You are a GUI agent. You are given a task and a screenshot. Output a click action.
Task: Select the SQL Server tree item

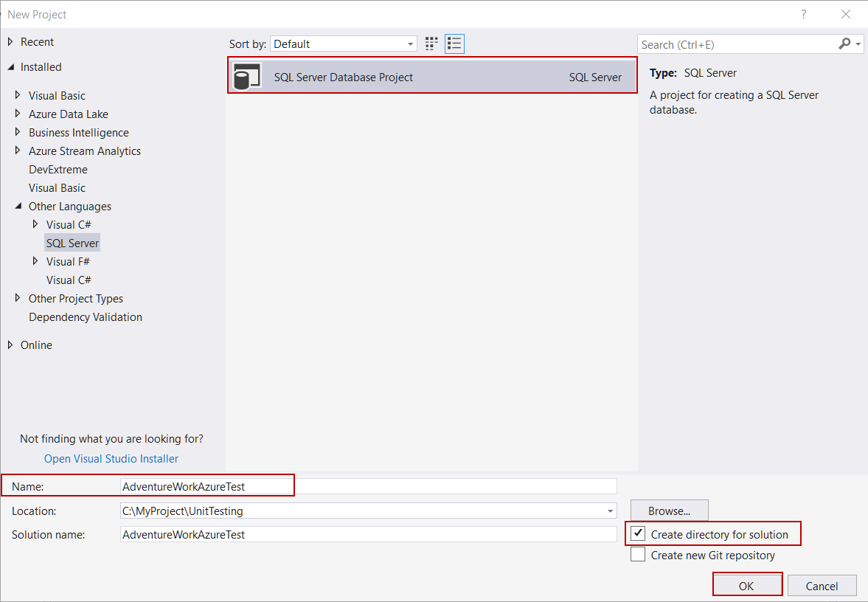pos(72,243)
